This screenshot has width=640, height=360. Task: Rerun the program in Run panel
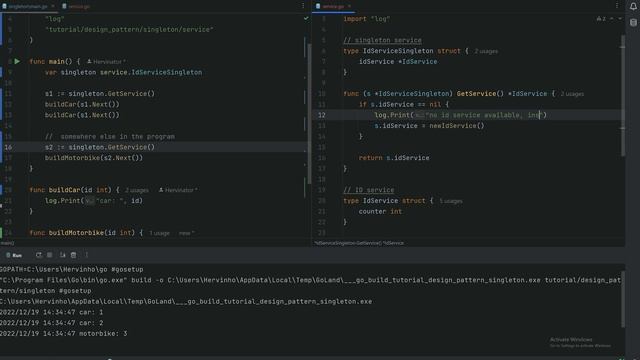38,255
